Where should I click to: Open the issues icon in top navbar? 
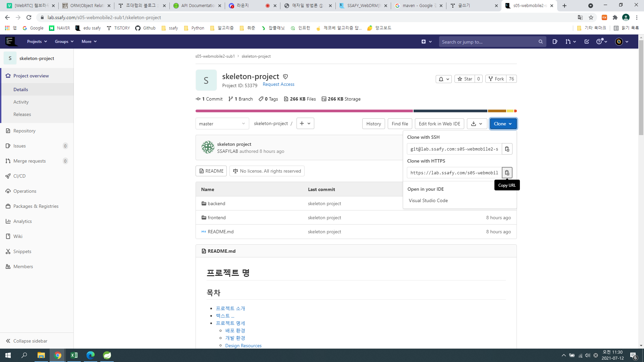[555, 42]
